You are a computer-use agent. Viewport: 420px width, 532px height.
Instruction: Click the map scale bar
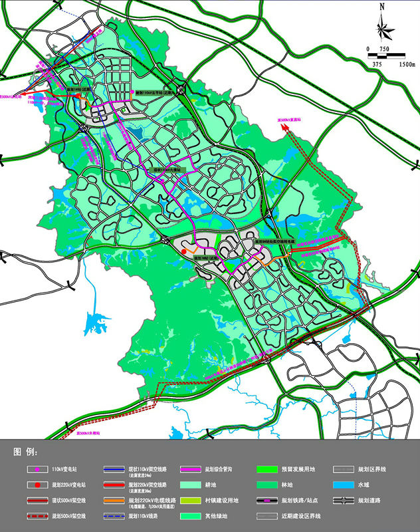coord(387,56)
